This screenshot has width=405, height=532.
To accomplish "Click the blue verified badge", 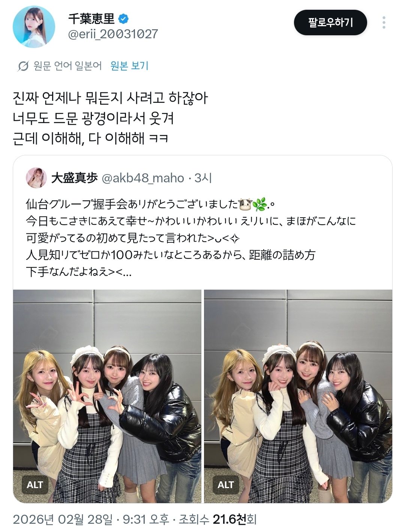I will (124, 18).
